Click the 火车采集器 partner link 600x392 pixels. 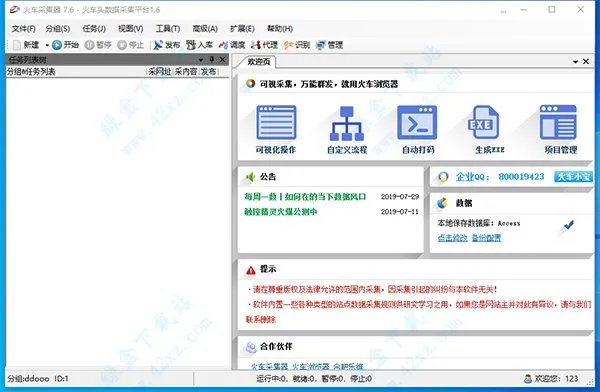[269, 366]
